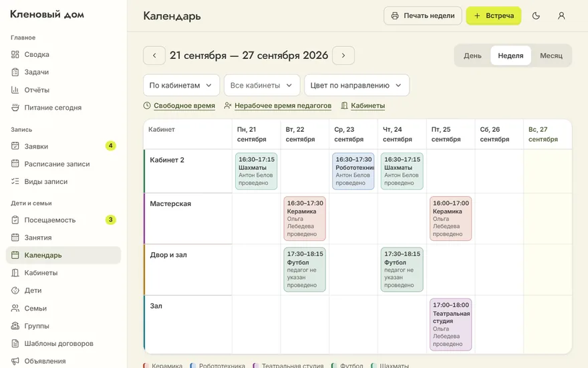Open the user profile icon
The width and height of the screenshot is (588, 368).
pyautogui.click(x=561, y=16)
